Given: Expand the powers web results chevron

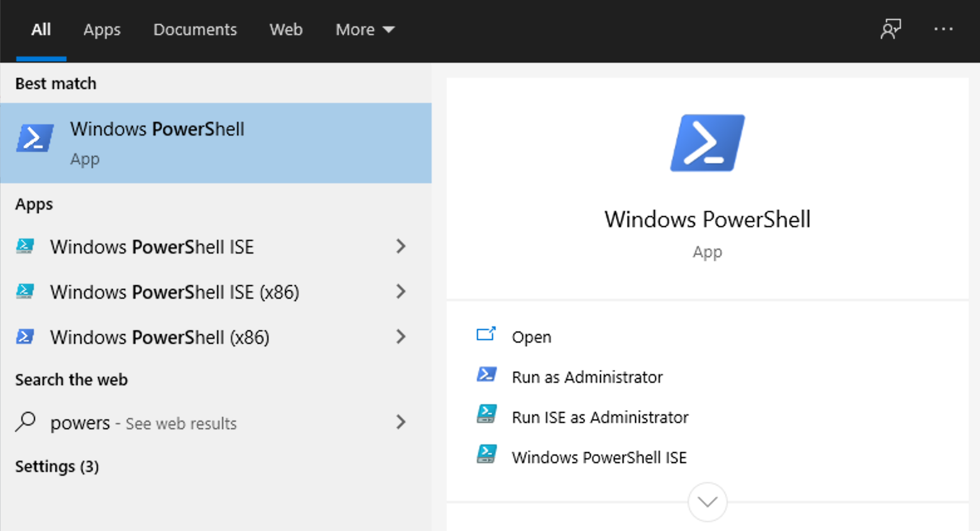Looking at the screenshot, I should tap(401, 422).
